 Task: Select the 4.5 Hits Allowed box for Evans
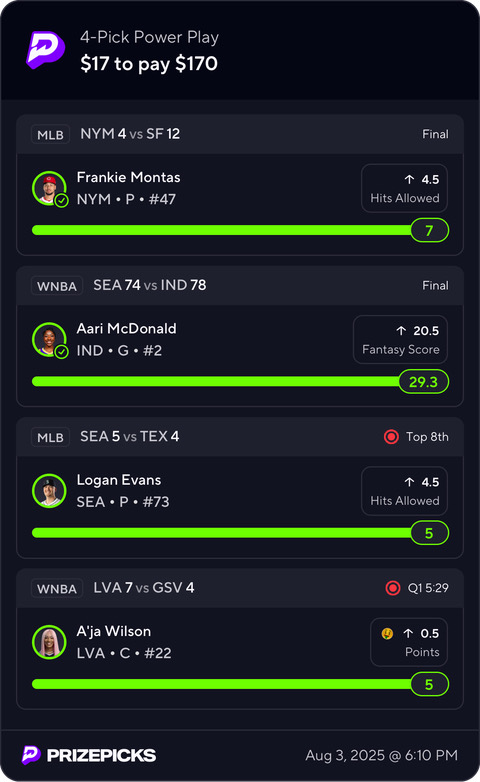pos(404,491)
